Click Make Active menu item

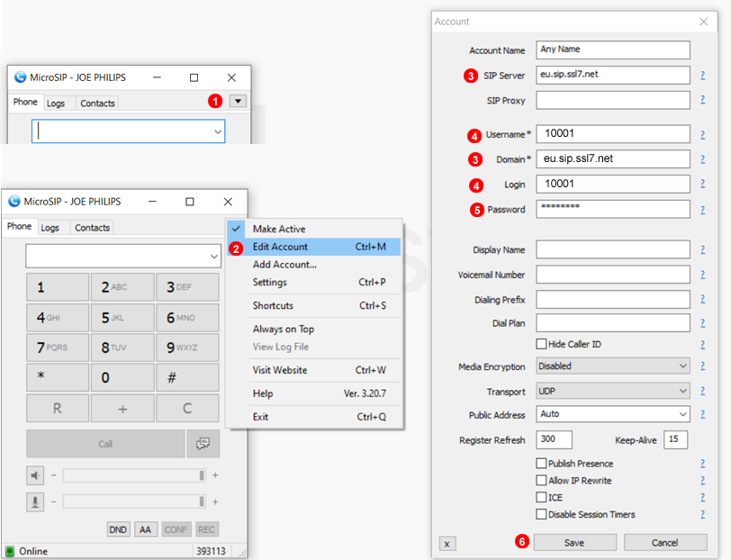coord(314,229)
